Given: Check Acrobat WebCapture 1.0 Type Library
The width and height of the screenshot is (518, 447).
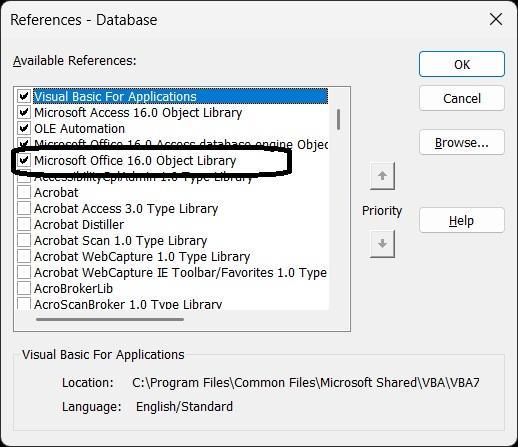Looking at the screenshot, I should [x=24, y=256].
